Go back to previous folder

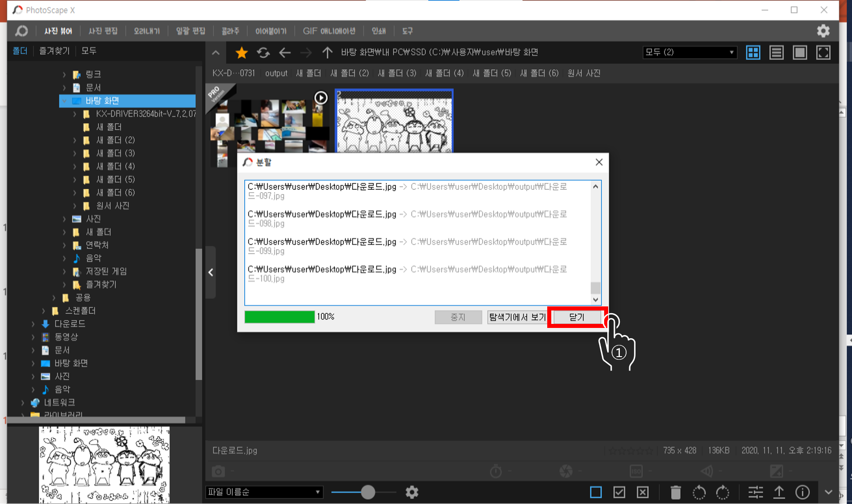click(285, 52)
